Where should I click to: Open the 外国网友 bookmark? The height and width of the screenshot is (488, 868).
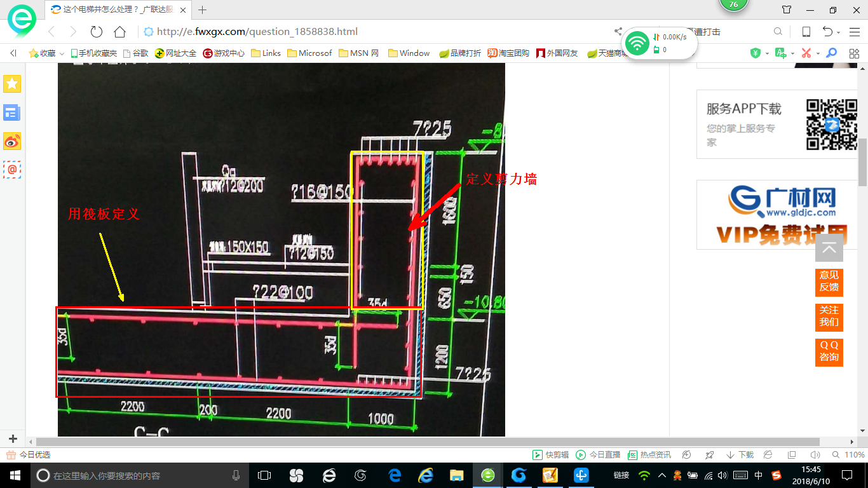(x=557, y=53)
